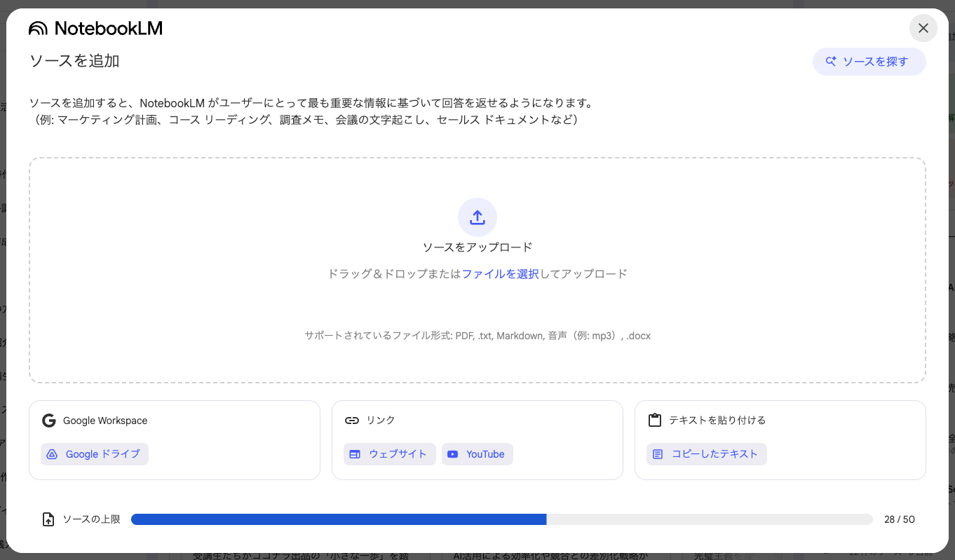Screen dimensions: 955x560
Task: Close the add source dialog
Action: [x=923, y=28]
